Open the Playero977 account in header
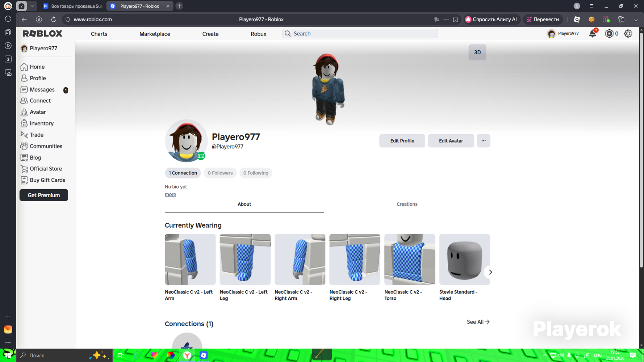 (563, 34)
